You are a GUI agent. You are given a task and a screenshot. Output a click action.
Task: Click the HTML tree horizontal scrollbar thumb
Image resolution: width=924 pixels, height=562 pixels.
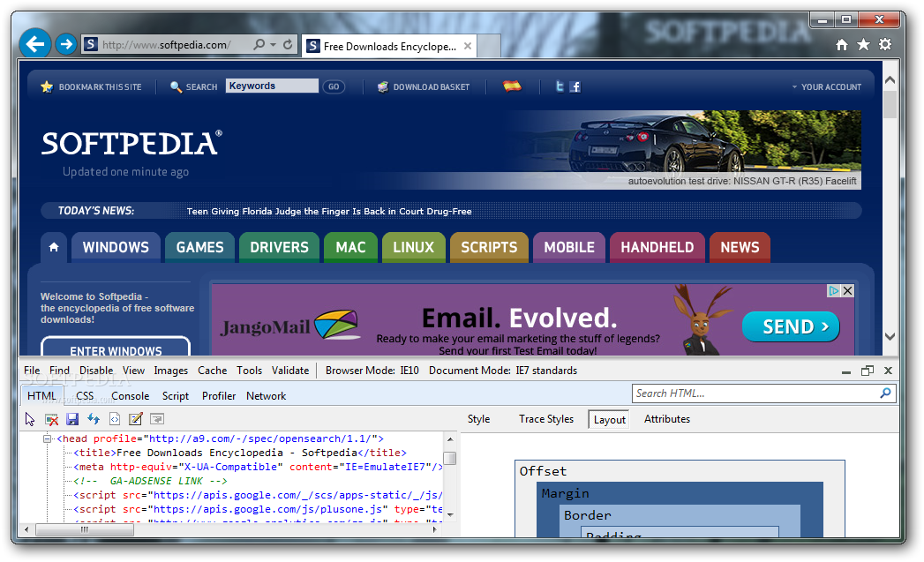[x=85, y=529]
